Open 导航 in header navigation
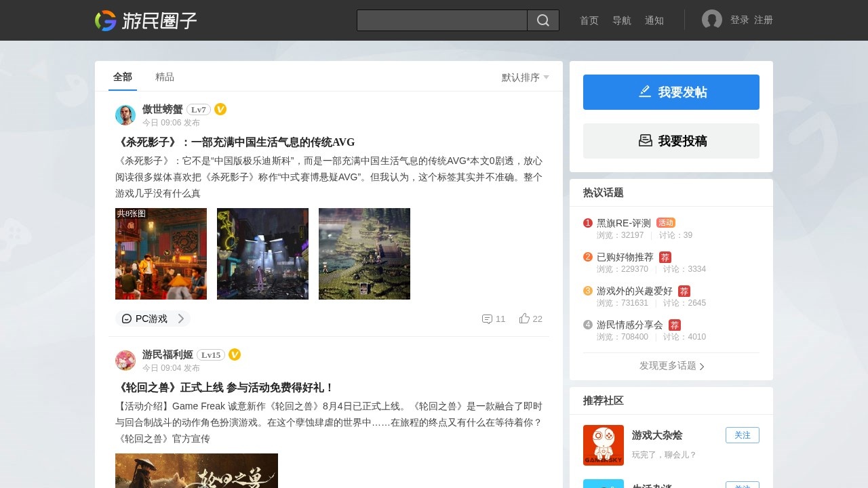 [622, 20]
